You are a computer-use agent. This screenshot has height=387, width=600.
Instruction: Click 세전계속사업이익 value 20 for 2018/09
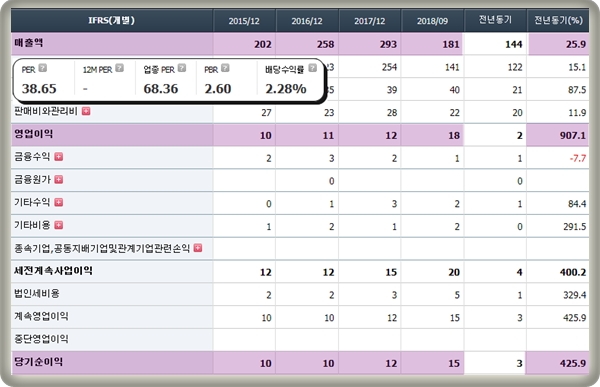click(454, 272)
